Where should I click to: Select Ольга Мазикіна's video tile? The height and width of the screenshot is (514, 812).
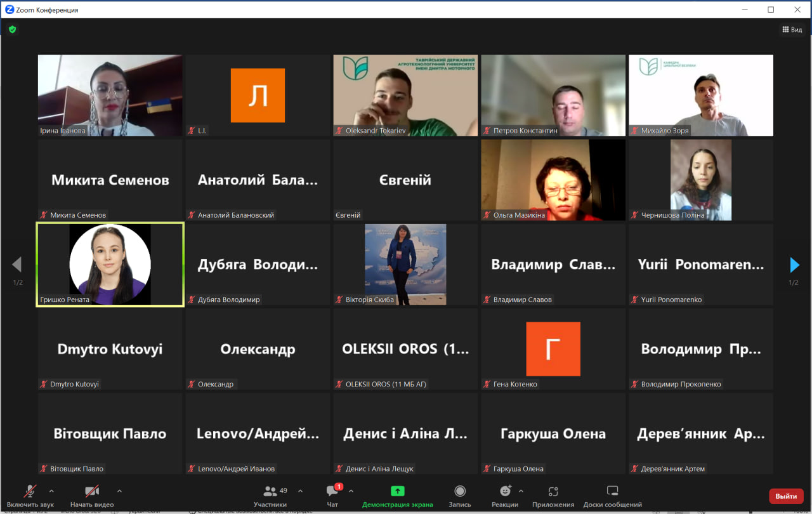(x=553, y=180)
